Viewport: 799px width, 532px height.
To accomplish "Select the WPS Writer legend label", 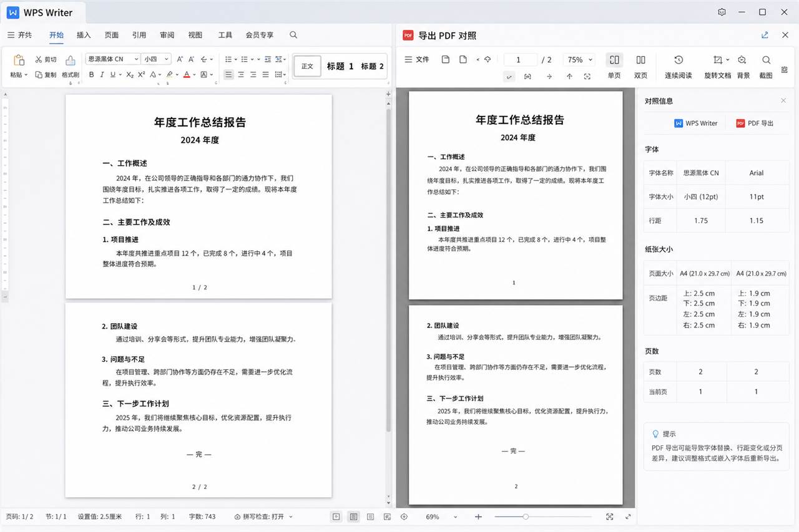I will click(x=696, y=123).
